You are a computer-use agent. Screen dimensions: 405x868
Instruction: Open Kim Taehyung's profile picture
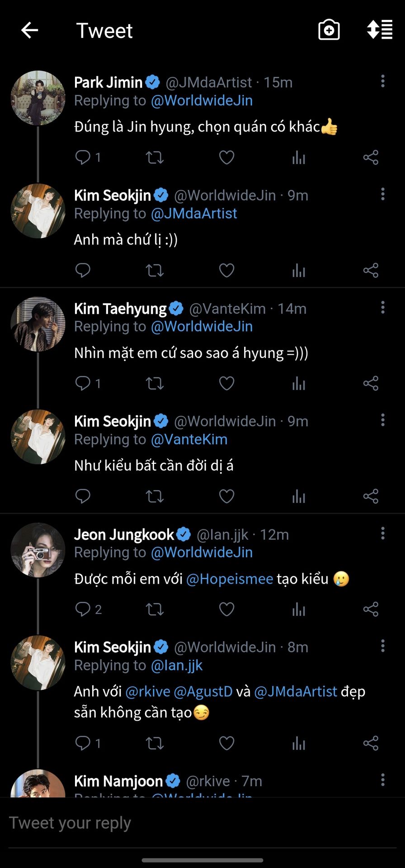click(38, 324)
